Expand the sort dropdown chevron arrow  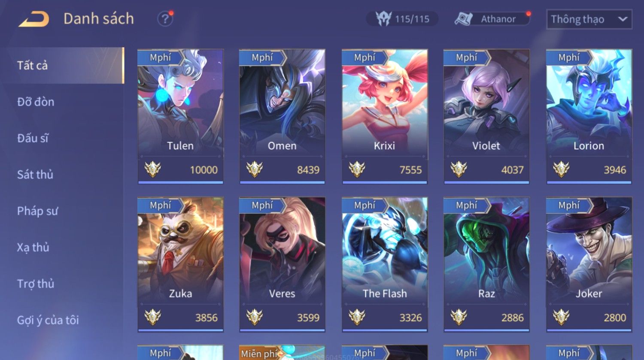(x=623, y=19)
